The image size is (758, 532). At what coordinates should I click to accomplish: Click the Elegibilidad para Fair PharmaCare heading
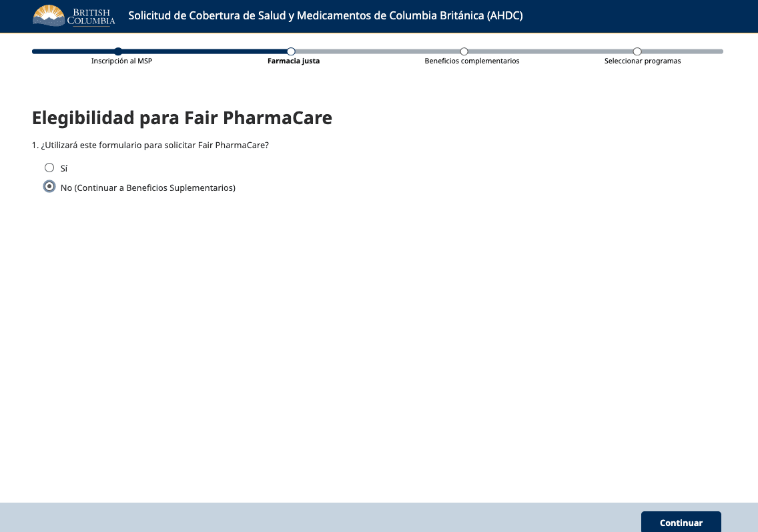pos(182,118)
